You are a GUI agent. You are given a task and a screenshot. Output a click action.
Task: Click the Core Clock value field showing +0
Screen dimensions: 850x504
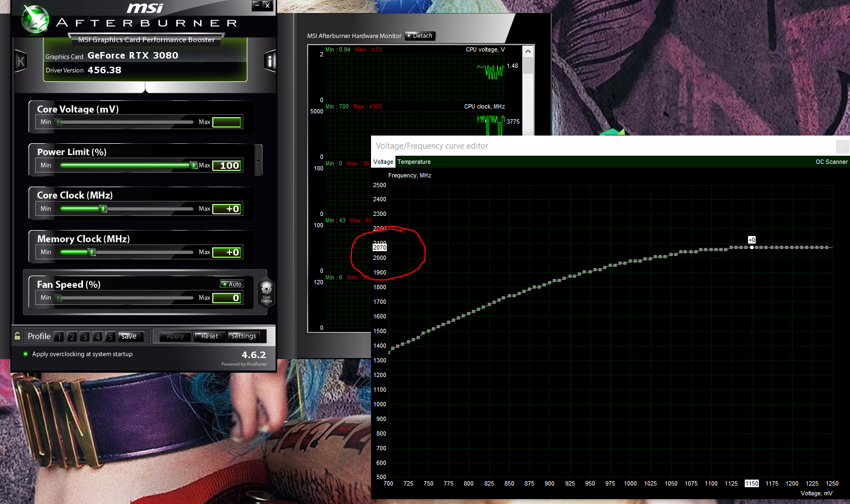pyautogui.click(x=227, y=209)
